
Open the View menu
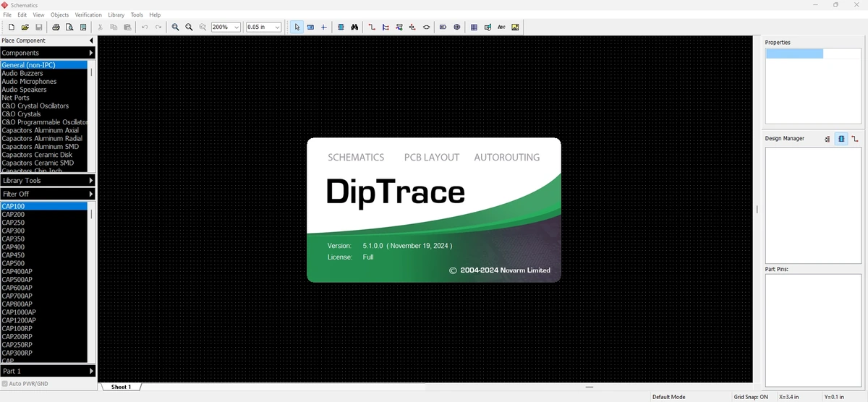click(38, 14)
